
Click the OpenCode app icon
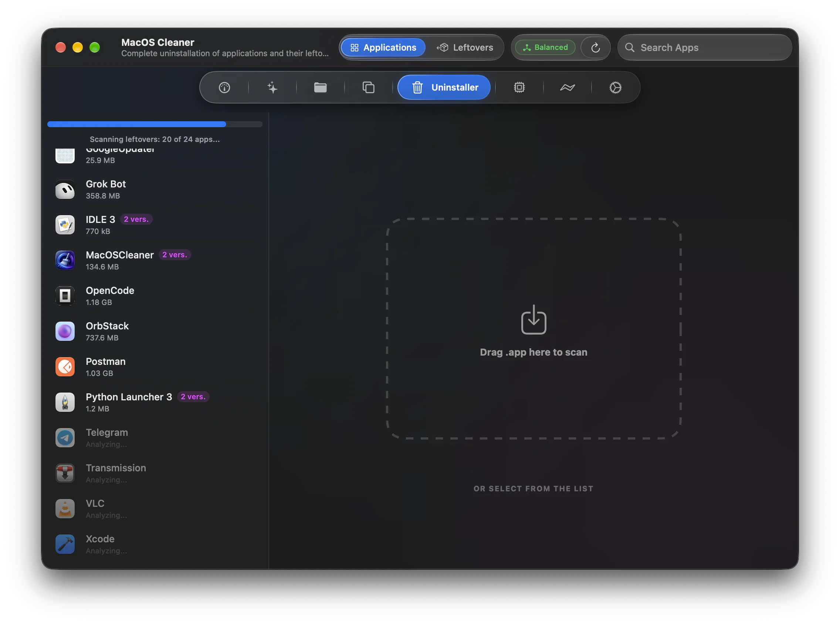65,296
